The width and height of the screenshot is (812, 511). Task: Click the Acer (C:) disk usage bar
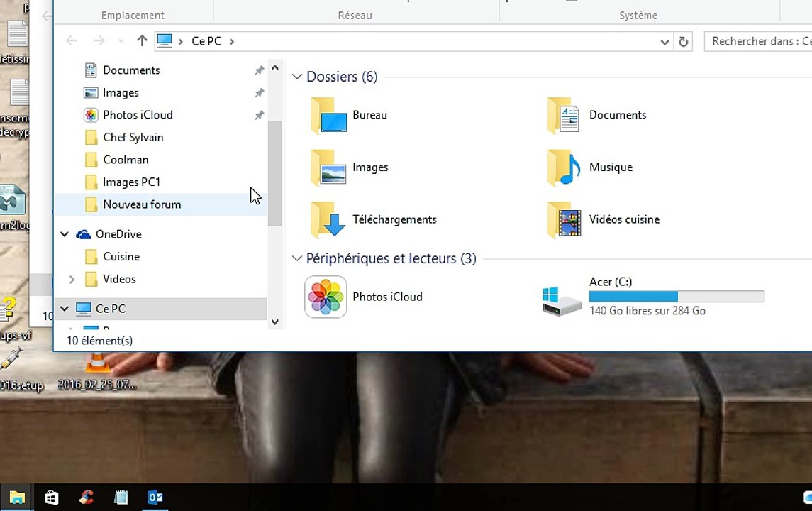[x=677, y=297]
